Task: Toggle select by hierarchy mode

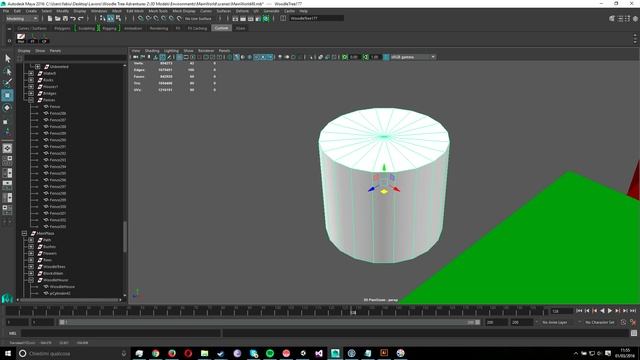Action: 103,18
